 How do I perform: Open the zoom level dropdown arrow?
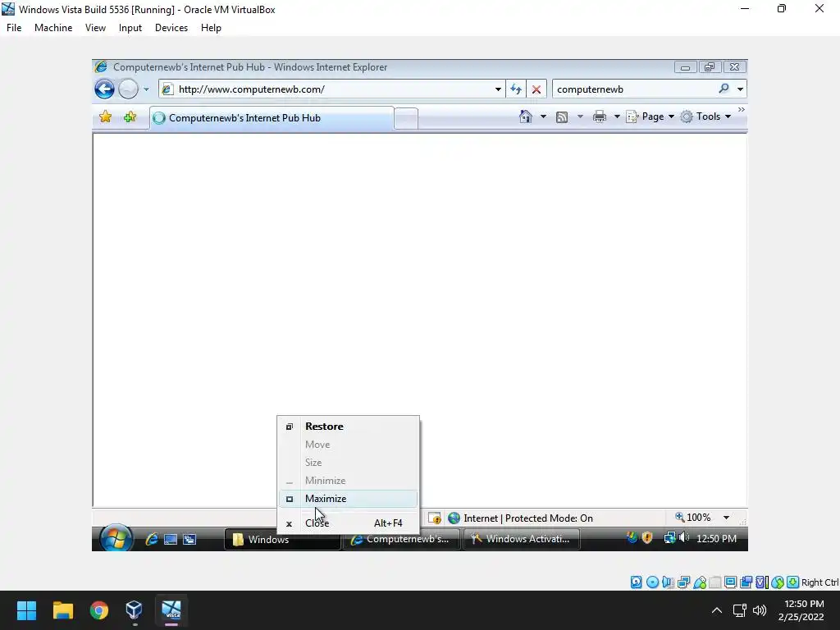point(727,518)
